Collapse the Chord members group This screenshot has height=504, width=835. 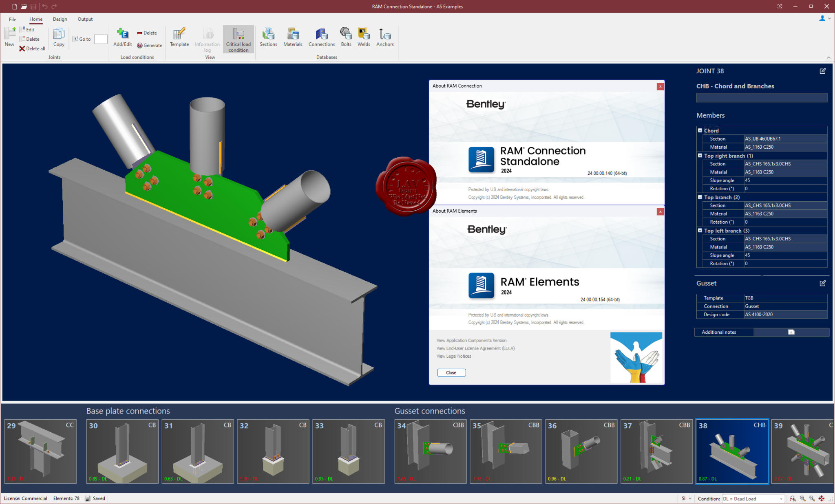point(700,130)
